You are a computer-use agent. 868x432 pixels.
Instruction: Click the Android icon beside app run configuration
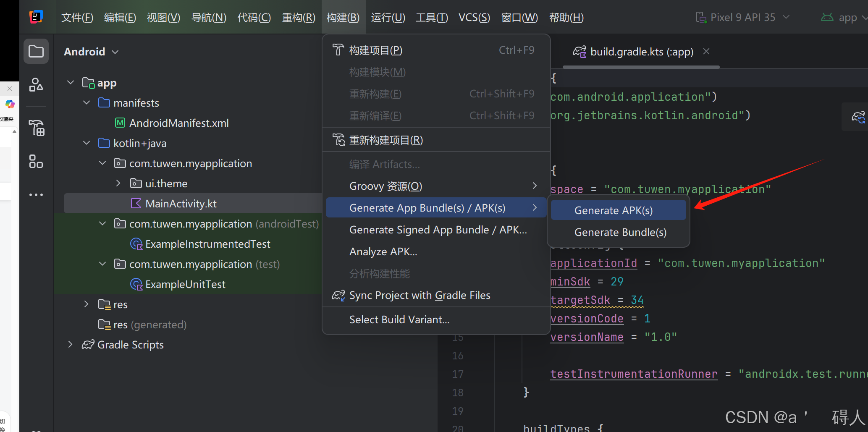[827, 17]
